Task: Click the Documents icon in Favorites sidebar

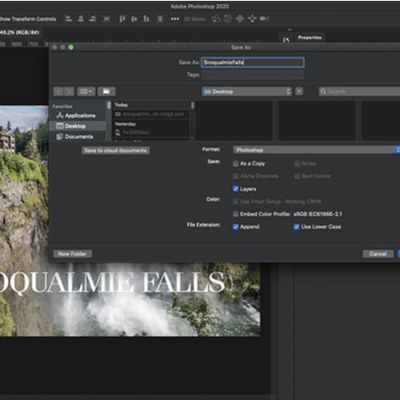Action: pyautogui.click(x=60, y=137)
